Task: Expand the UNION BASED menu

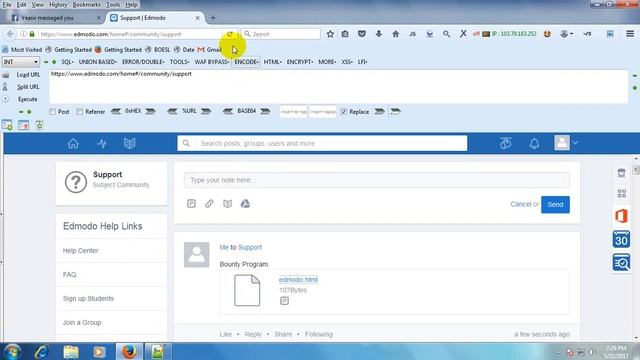Action: (x=98, y=62)
